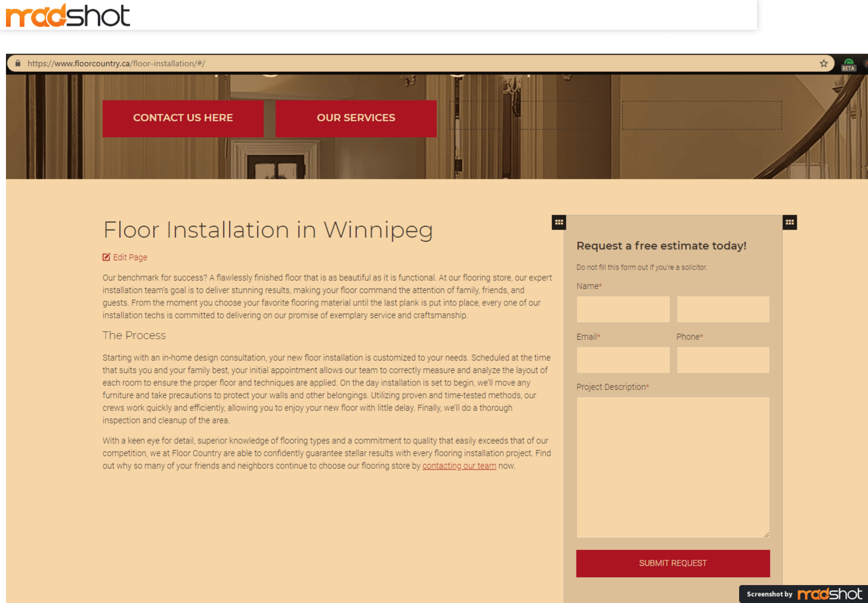The image size is (868, 603).
Task: Focus the second Name input field
Action: [x=723, y=309]
